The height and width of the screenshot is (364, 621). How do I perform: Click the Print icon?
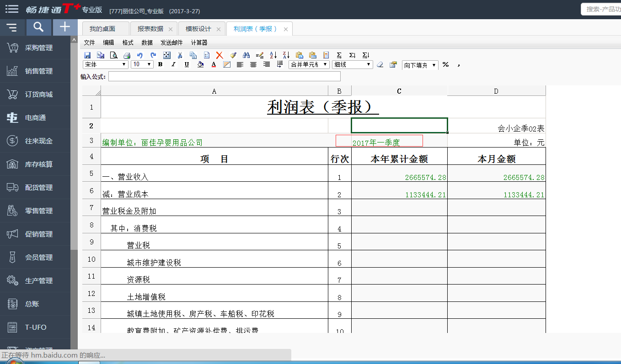pyautogui.click(x=127, y=55)
